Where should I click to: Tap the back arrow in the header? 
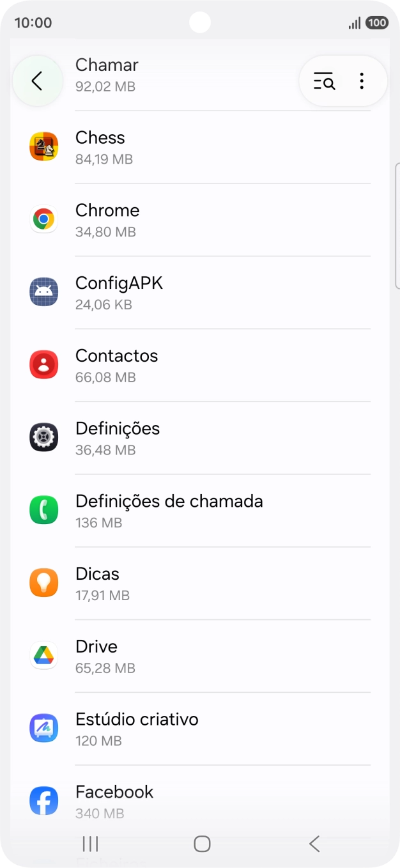click(37, 81)
